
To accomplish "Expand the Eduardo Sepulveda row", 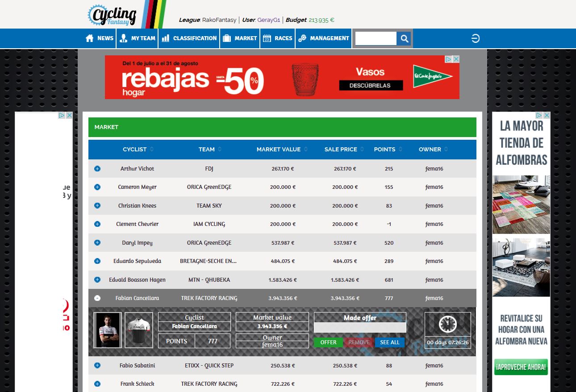I will click(x=97, y=261).
